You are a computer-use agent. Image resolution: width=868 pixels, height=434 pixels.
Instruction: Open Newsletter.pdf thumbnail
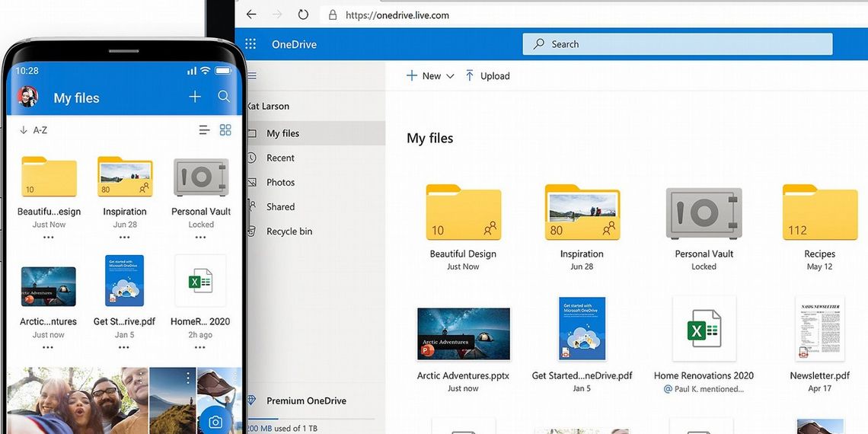point(820,329)
